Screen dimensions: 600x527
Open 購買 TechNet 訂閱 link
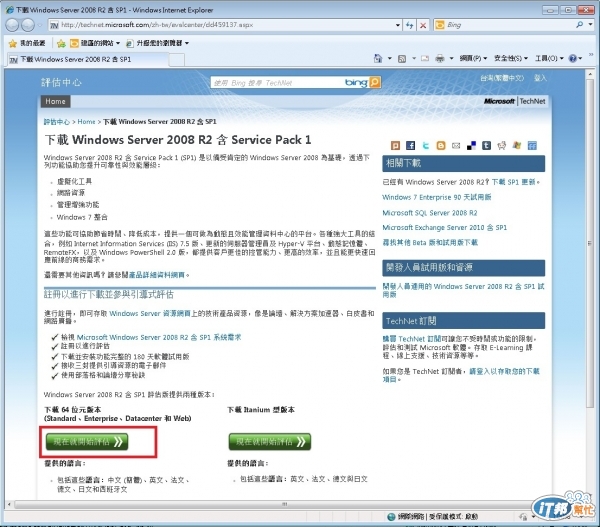pyautogui.click(x=412, y=339)
